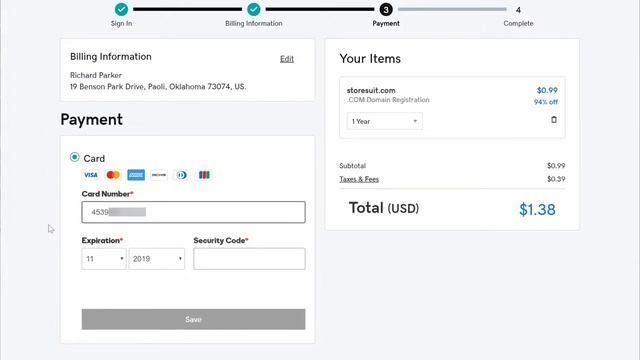Click the Mastercard logo
640x360 pixels.
[x=113, y=175]
